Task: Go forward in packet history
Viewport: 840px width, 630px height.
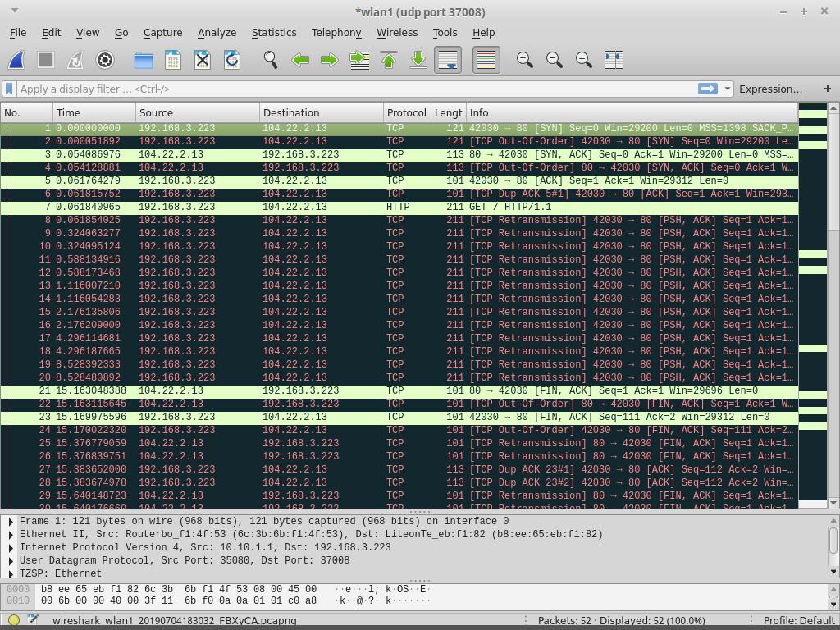Action: pos(330,60)
